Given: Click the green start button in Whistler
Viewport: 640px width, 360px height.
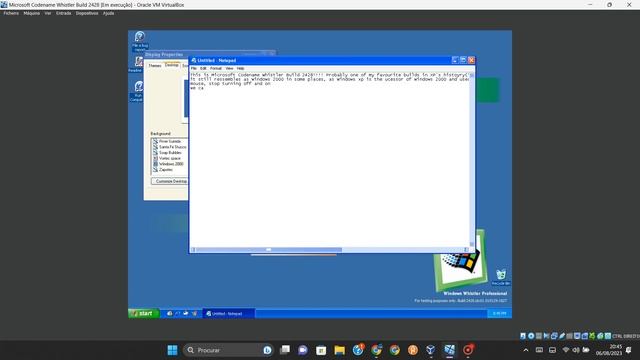Looking at the screenshot, I should 143,313.
